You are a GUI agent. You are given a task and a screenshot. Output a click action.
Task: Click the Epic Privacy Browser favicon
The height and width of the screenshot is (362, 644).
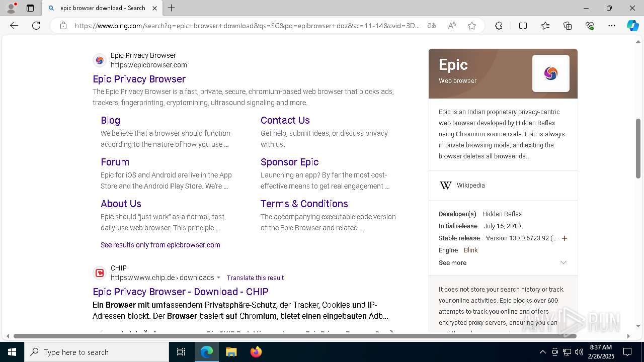pos(100,60)
